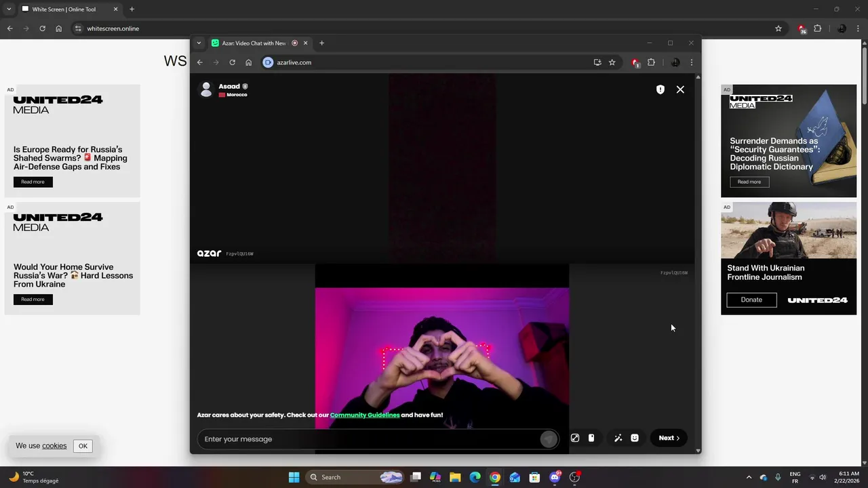Bookmark whitescreen.online with the star

[x=778, y=28]
